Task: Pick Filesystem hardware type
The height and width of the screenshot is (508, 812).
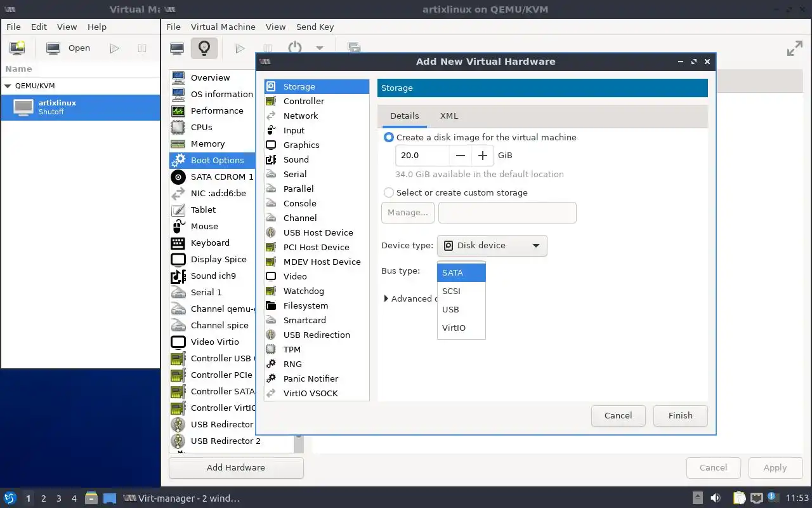Action: click(317, 305)
